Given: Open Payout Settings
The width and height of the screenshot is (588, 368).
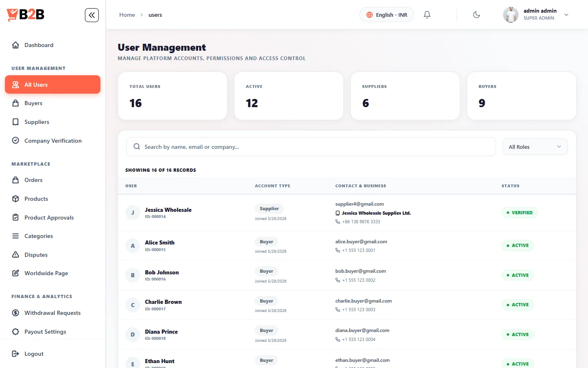Looking at the screenshot, I should [53, 332].
